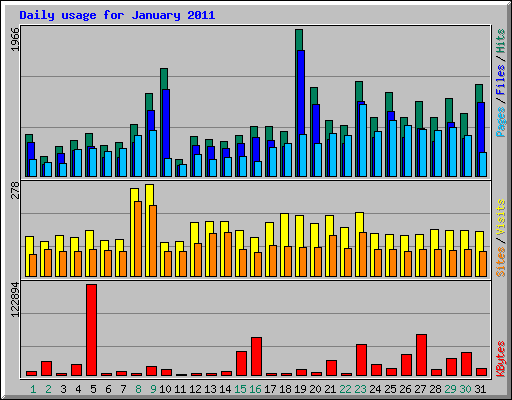This screenshot has width=512, height=400.
Task: Click day 2 on the x-axis
Action: (x=48, y=389)
